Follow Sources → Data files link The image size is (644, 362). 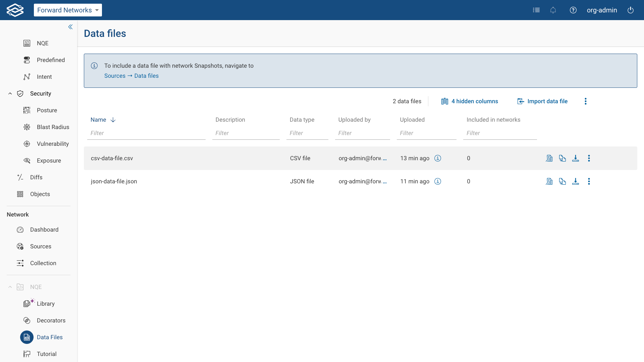click(x=131, y=76)
